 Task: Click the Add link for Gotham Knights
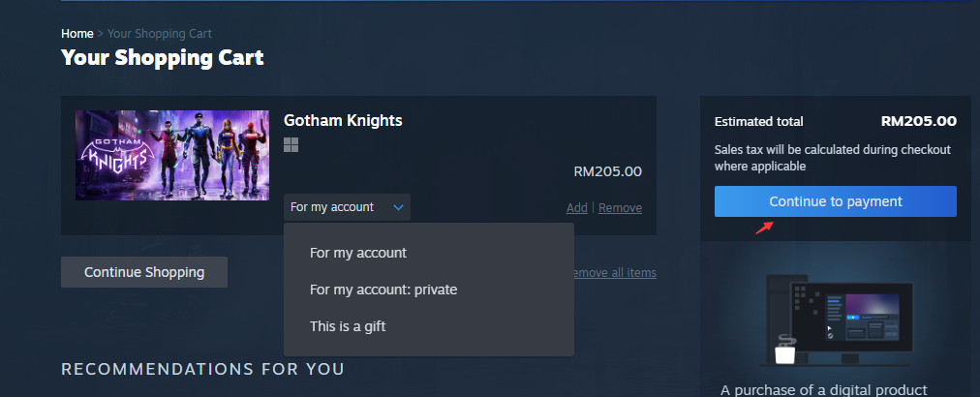pos(577,207)
